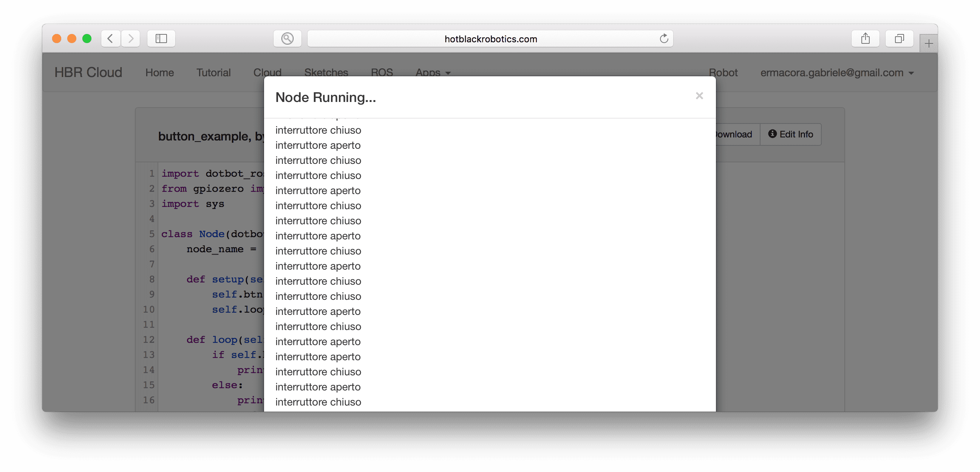Image resolution: width=980 pixels, height=472 pixels.
Task: Go to the Sketches page
Action: [x=326, y=72]
